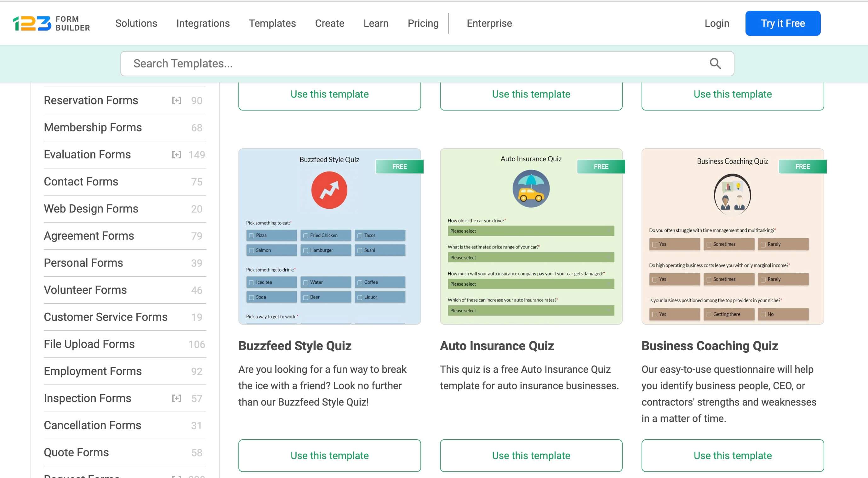Open the Integrations menu item
The image size is (868, 478).
click(x=203, y=23)
